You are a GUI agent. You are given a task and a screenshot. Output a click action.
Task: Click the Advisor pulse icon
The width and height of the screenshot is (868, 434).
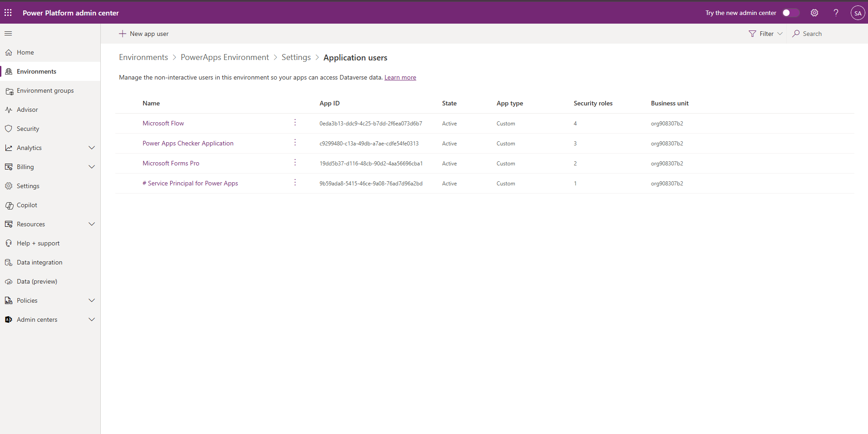[9, 110]
